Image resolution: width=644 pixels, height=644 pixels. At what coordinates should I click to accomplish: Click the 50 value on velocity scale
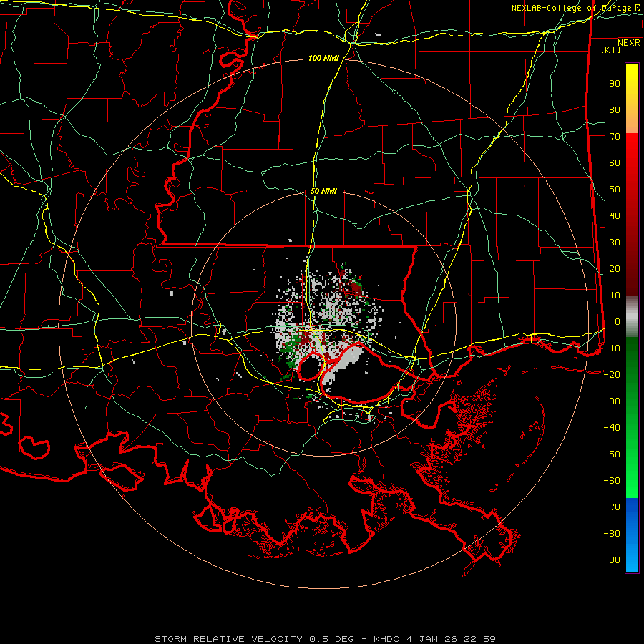pos(615,190)
